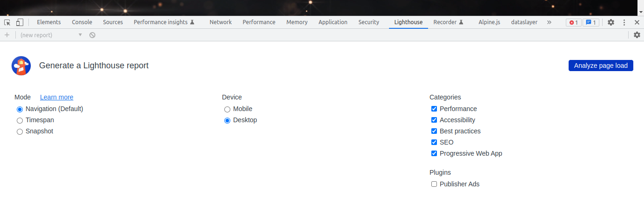Toggle the device toolbar icon
The width and height of the screenshot is (644, 204).
[20, 22]
